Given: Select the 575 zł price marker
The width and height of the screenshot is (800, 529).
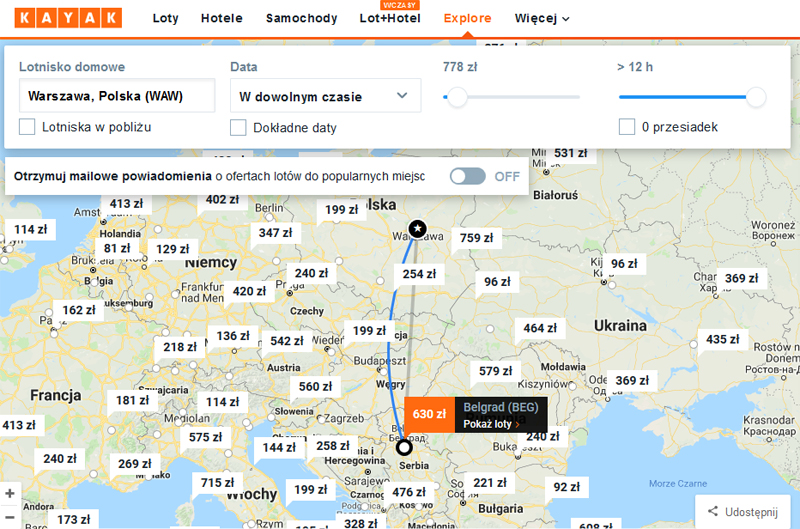Looking at the screenshot, I should pos(206,438).
